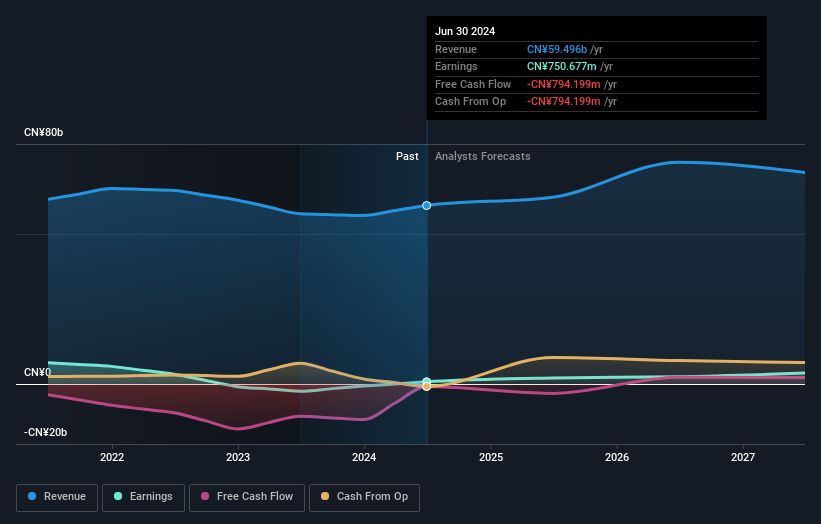Click the CN¥750.677m earnings value in the tooltip
The height and width of the screenshot is (524, 821).
point(561,66)
